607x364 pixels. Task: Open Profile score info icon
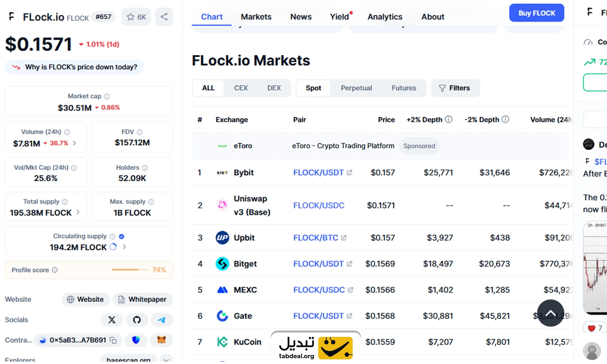[x=55, y=270]
